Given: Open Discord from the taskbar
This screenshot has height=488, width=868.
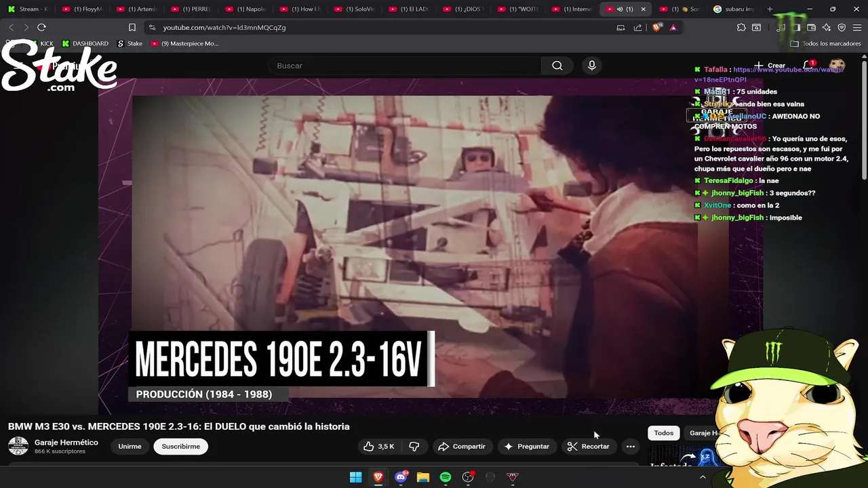Looking at the screenshot, I should pyautogui.click(x=401, y=477).
